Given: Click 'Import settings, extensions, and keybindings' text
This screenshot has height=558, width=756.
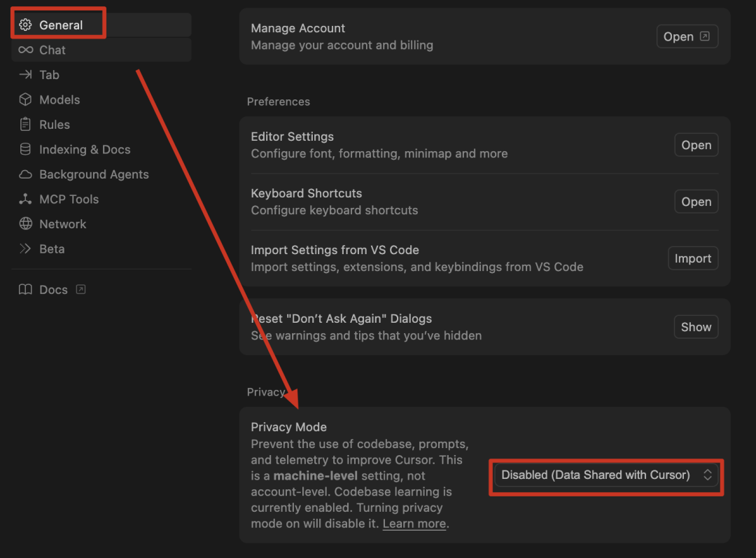Looking at the screenshot, I should coord(416,267).
